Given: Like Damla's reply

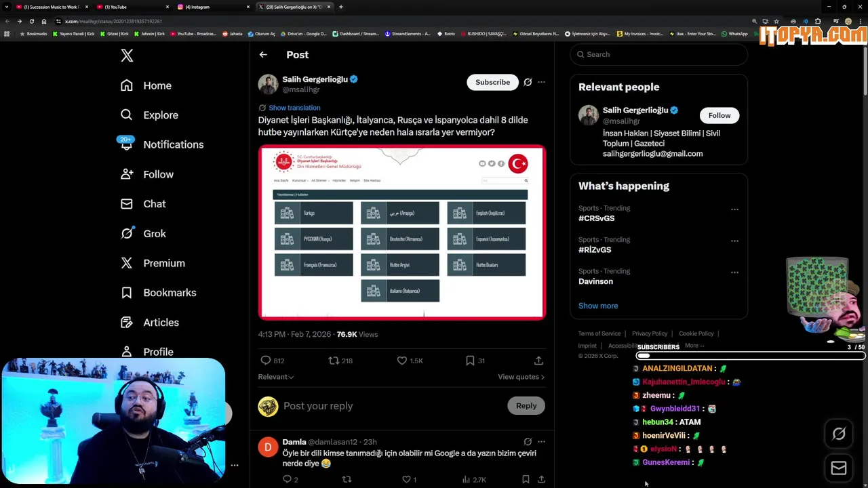Looking at the screenshot, I should (406, 479).
